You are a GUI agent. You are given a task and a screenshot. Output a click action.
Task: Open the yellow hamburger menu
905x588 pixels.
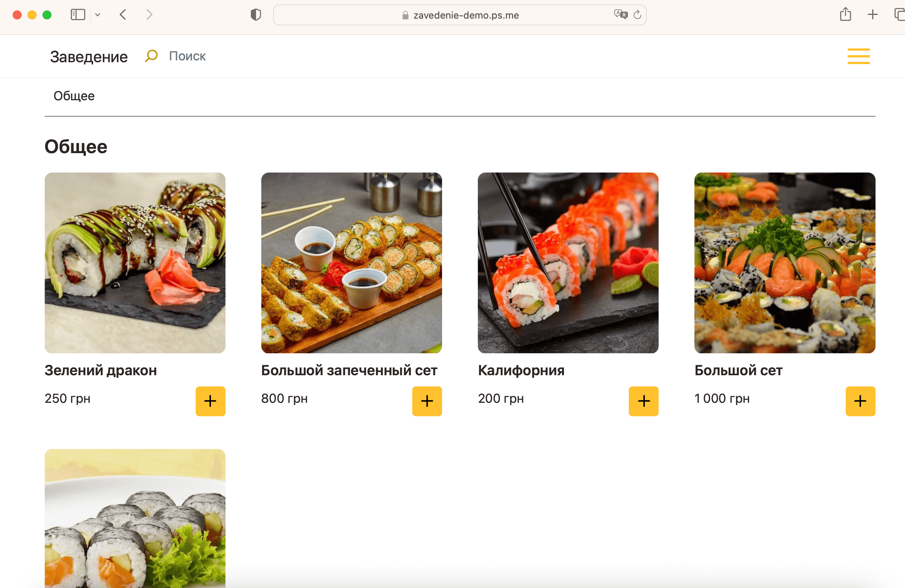[858, 56]
